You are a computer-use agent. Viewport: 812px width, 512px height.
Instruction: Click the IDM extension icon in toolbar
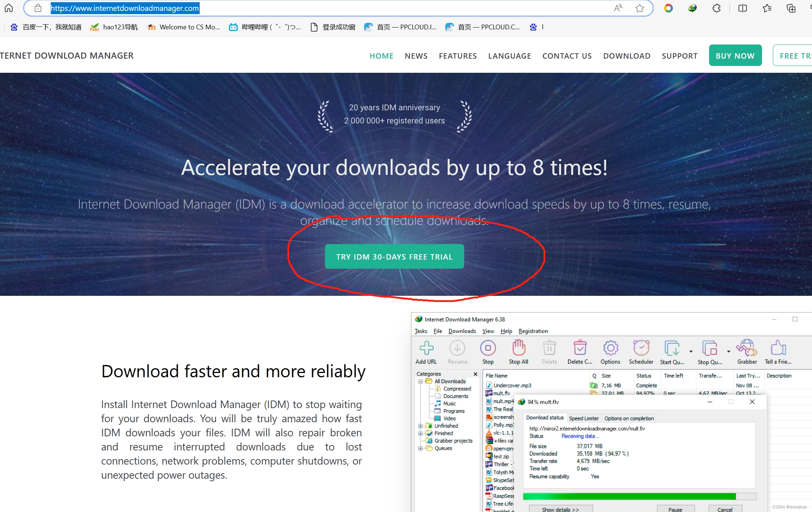[x=692, y=8]
